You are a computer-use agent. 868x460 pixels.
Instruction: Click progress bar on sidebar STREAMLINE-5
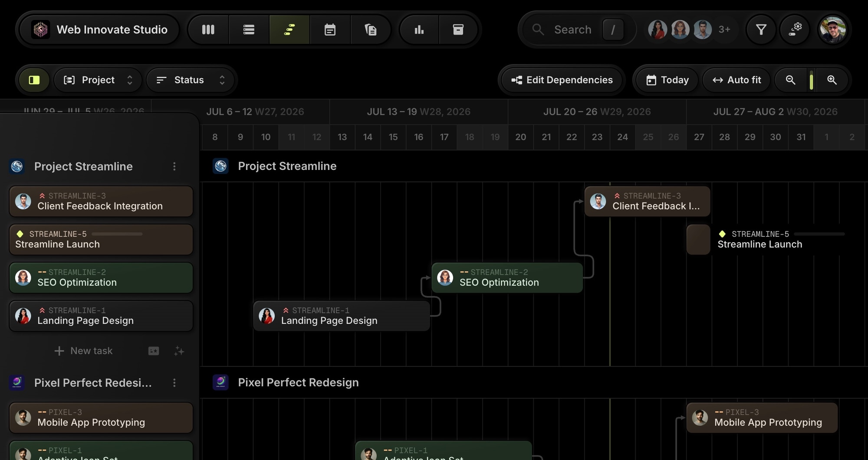pos(117,234)
